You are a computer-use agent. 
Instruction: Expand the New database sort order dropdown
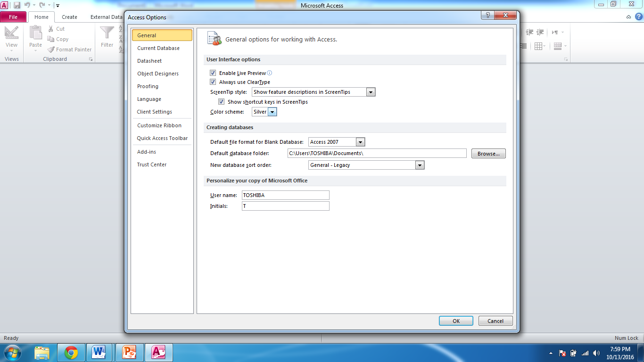pos(420,165)
